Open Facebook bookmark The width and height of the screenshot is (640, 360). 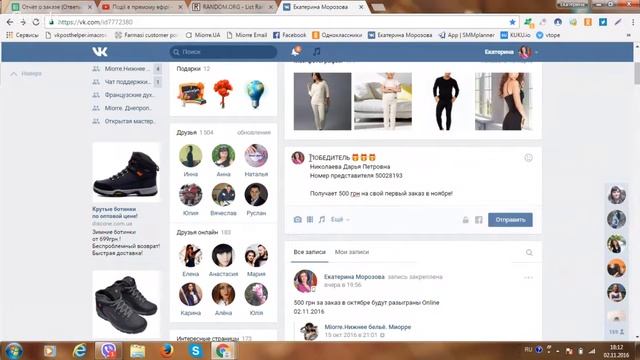(289, 35)
